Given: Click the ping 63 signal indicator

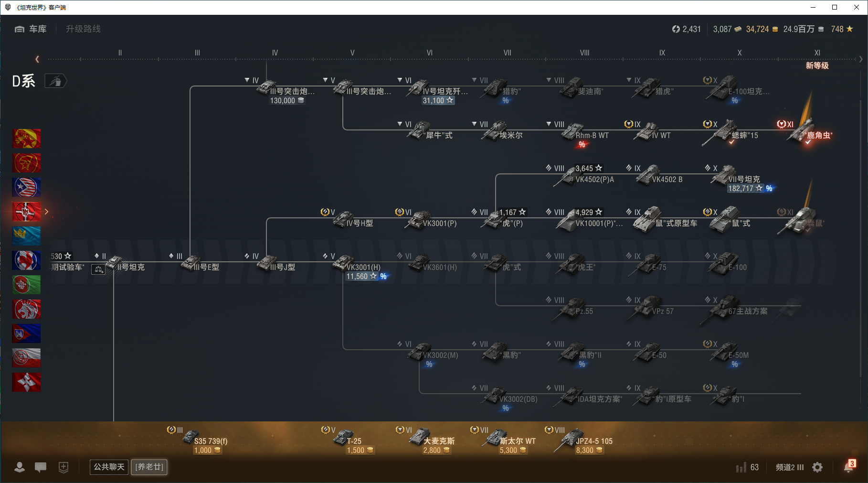Looking at the screenshot, I should pos(747,467).
